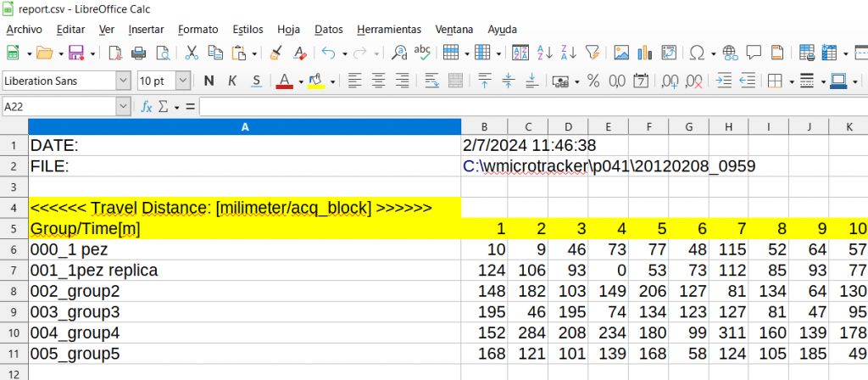Insert a chart using the bar-chart icon
The width and height of the screenshot is (868, 380).
pos(645,53)
